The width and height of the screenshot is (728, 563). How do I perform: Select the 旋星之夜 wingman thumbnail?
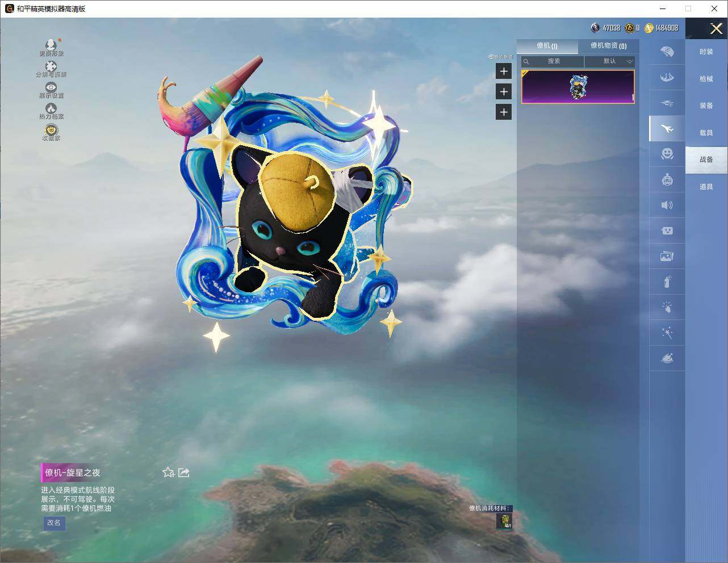[578, 87]
